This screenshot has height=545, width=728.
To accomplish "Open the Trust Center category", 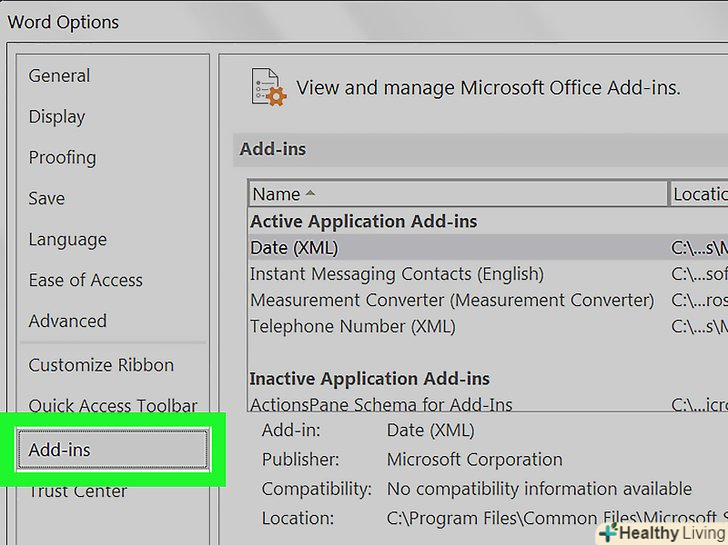I will tap(78, 491).
